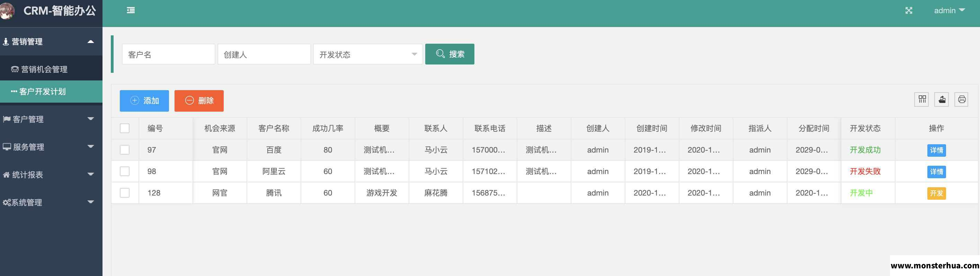
Task: Click the 分配时间 column header
Action: coord(814,128)
